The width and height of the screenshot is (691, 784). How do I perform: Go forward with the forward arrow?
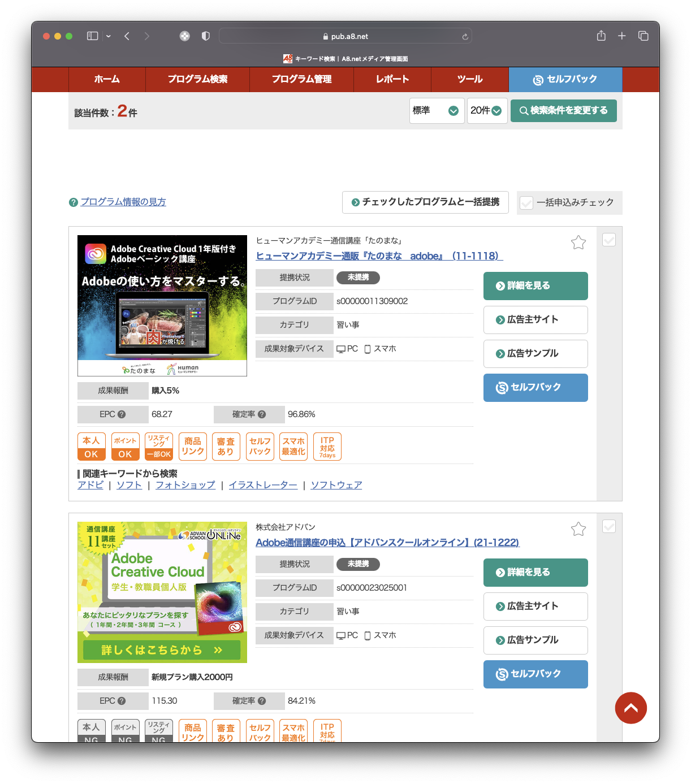pos(147,36)
